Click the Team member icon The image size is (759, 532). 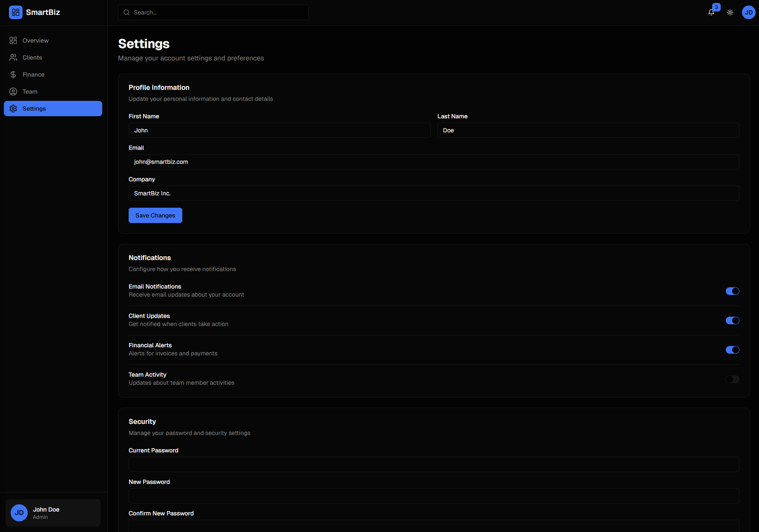13,91
